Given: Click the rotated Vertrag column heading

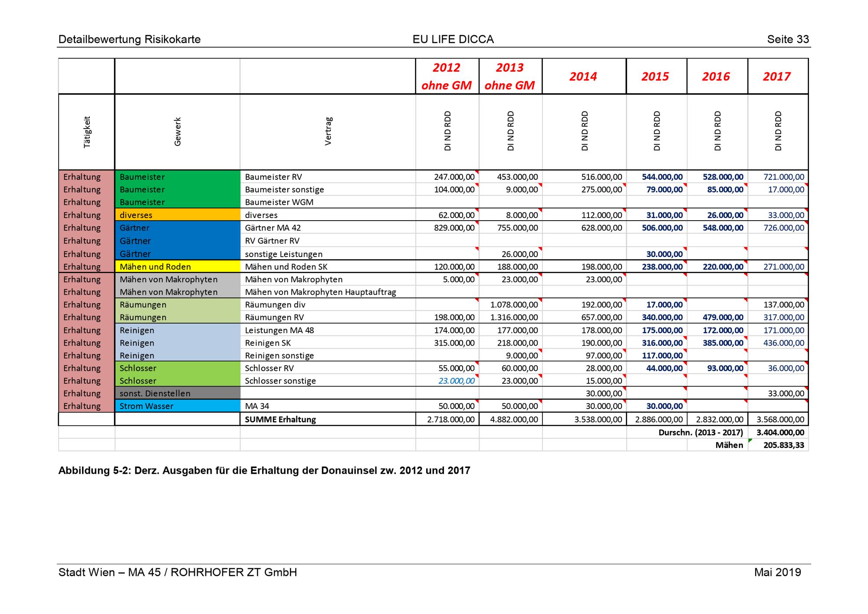Looking at the screenshot, I should pos(328,131).
